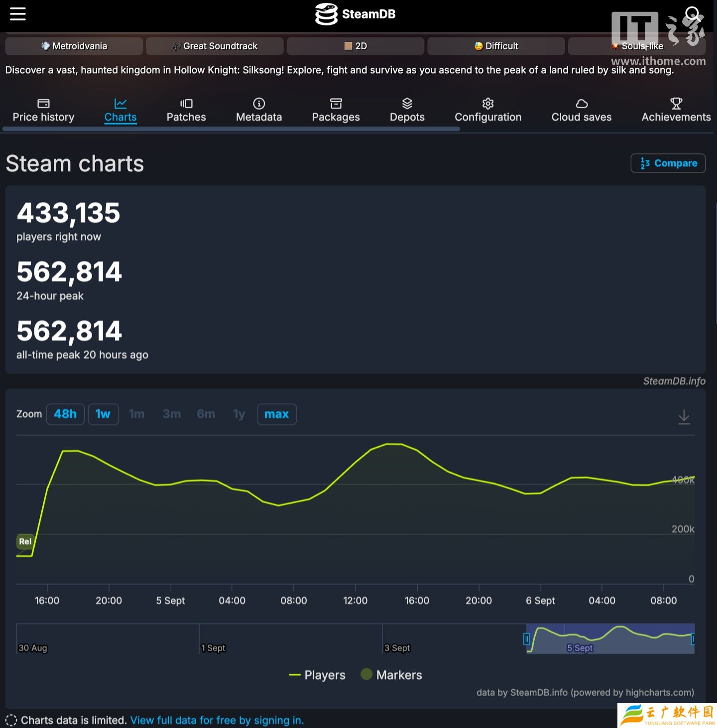Set chart zoom to 3m
The width and height of the screenshot is (717, 728).
coord(172,414)
